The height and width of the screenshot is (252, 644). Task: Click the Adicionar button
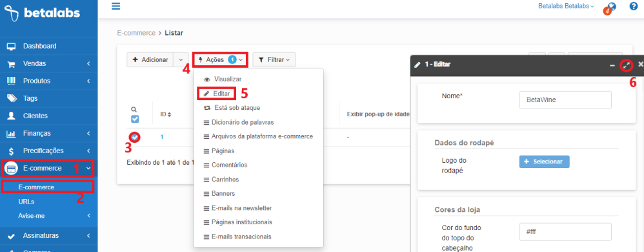(150, 60)
